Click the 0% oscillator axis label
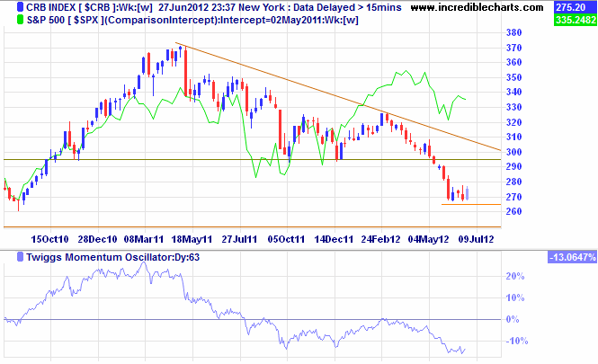This screenshot has width=598, height=364. click(513, 319)
